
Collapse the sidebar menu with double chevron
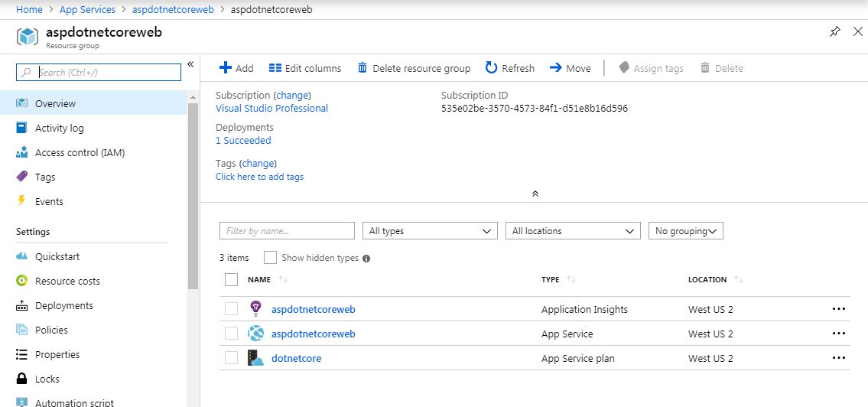[190, 64]
